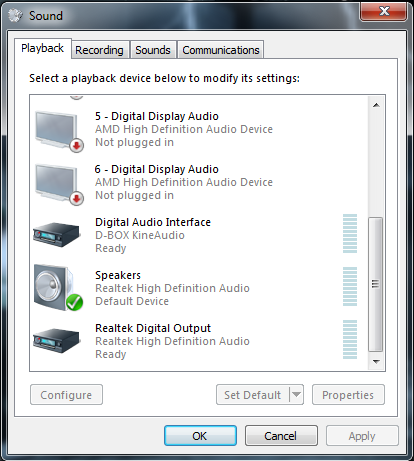The width and height of the screenshot is (414, 461).
Task: Confirm with the OK button
Action: click(200, 436)
